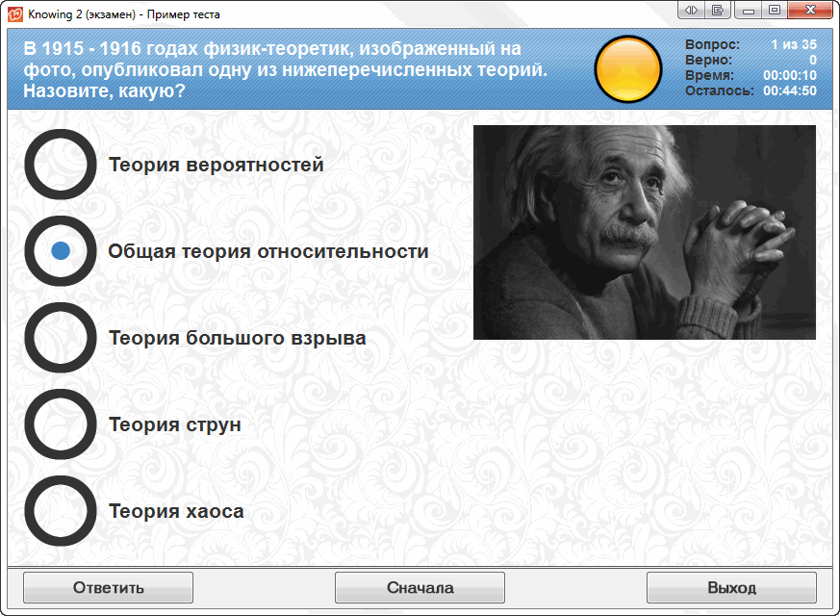Exit the test via the Выход button

coord(732,588)
